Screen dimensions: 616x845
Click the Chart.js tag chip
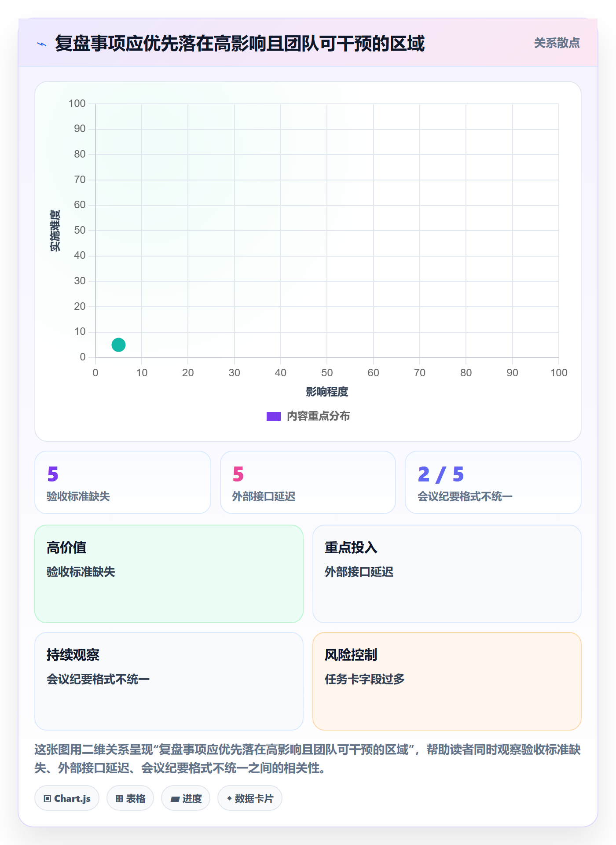point(67,798)
